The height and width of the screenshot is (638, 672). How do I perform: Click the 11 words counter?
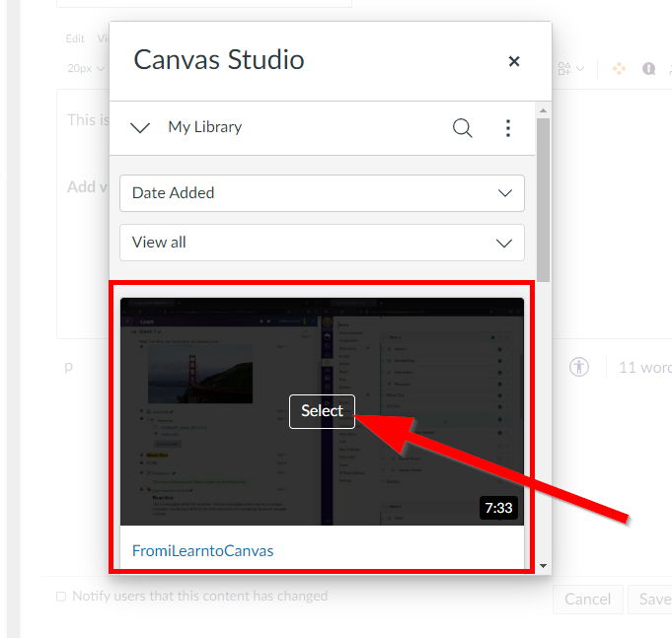coord(645,368)
